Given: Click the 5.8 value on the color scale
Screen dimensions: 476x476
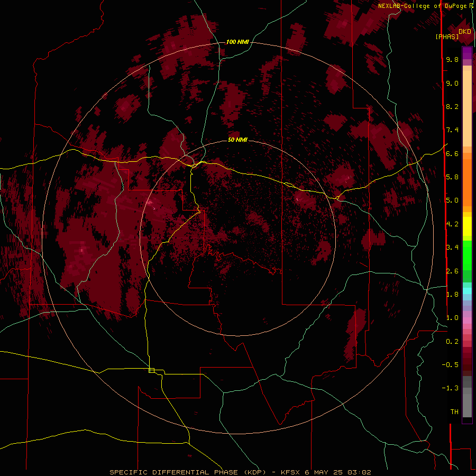Looking at the screenshot, I should 452,177.
